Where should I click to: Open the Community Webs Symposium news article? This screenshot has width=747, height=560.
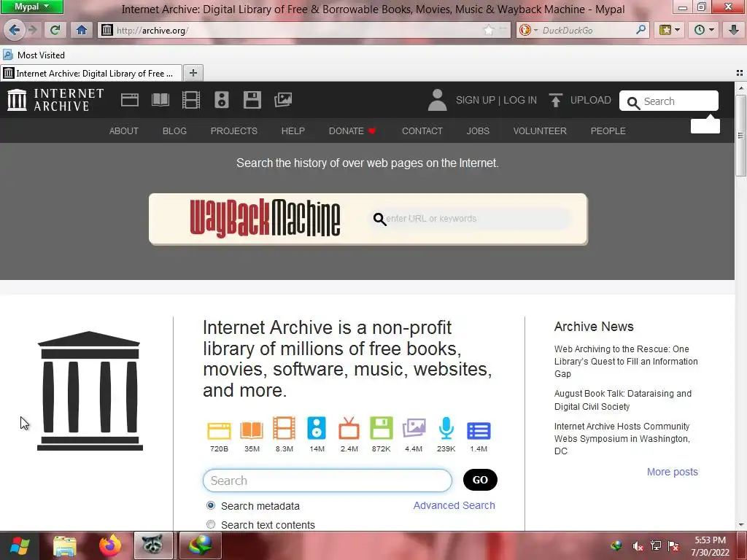tap(622, 438)
